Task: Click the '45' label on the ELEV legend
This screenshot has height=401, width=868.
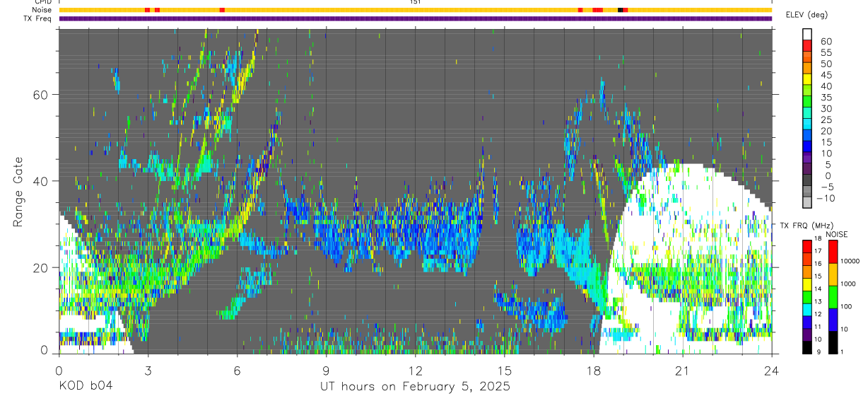Action: point(826,75)
